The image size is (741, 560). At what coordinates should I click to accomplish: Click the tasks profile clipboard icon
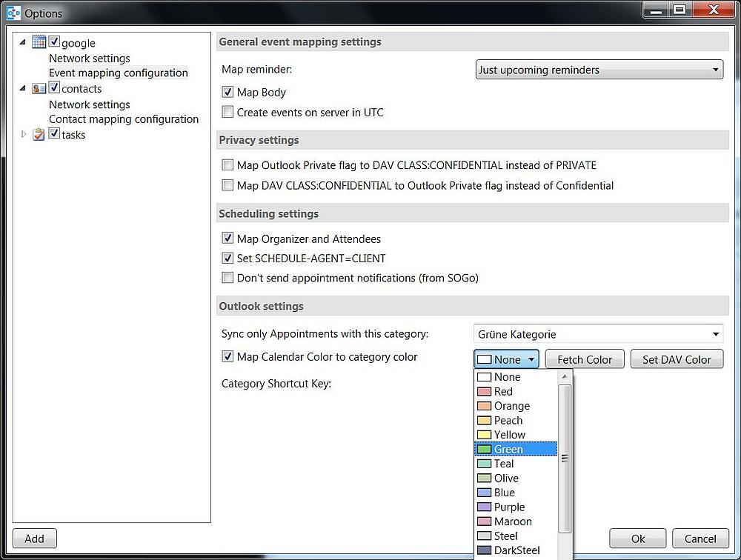click(39, 135)
